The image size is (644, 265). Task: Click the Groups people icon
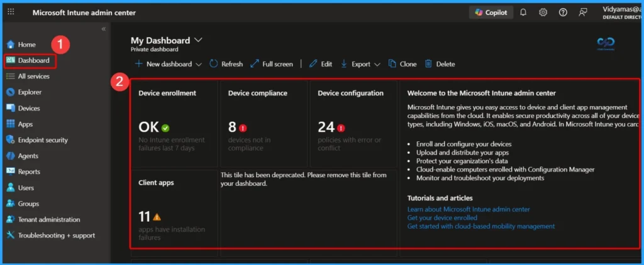(11, 203)
